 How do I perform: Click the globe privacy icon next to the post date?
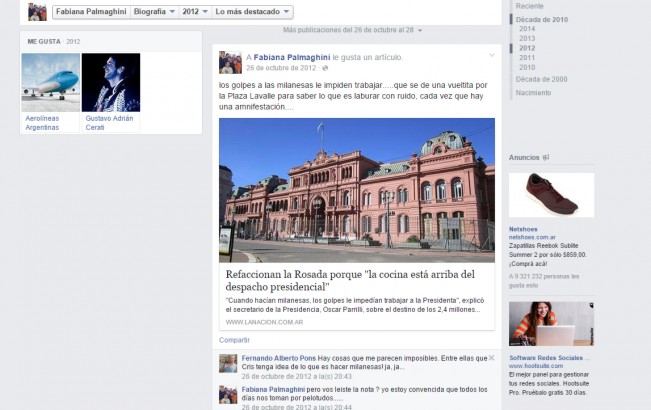323,69
